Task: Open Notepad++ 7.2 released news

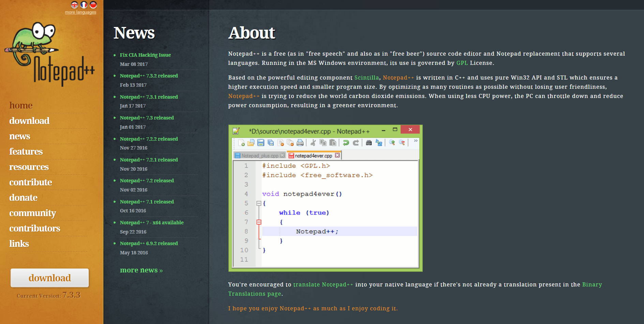Action: [147, 181]
